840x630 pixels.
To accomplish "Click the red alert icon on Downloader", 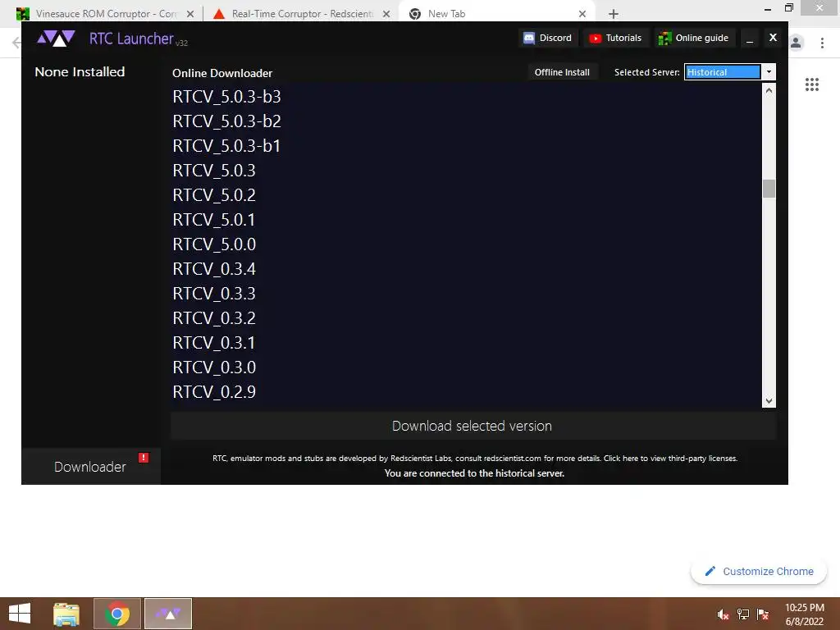I will pos(143,458).
